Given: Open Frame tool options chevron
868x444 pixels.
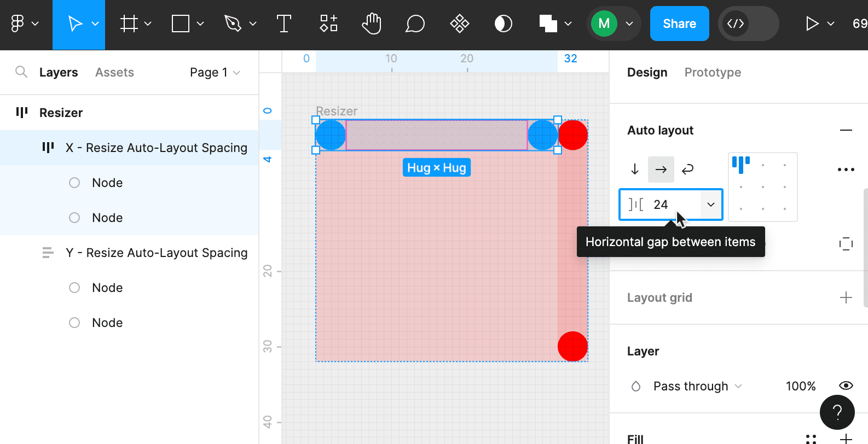Looking at the screenshot, I should click(x=148, y=24).
